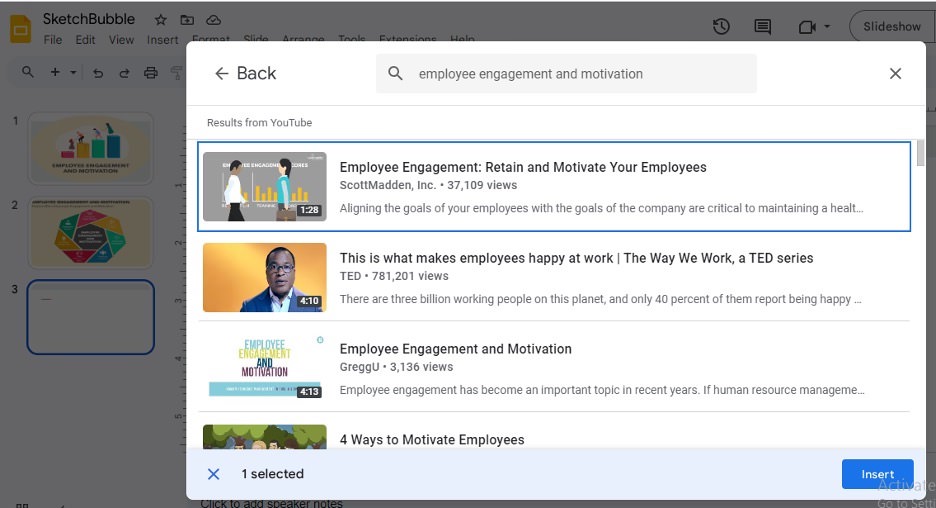Click the 'There are three billion working people' description
Image resolution: width=936 pixels, height=508 pixels.
click(x=601, y=299)
